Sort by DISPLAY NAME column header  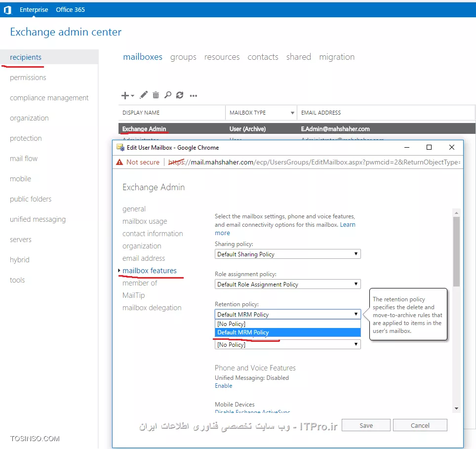coord(141,113)
